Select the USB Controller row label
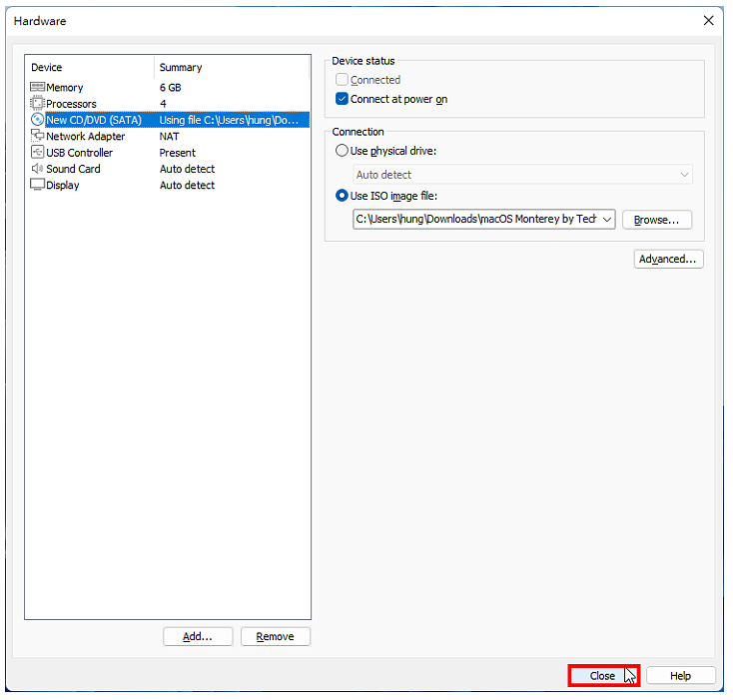 pyautogui.click(x=80, y=153)
